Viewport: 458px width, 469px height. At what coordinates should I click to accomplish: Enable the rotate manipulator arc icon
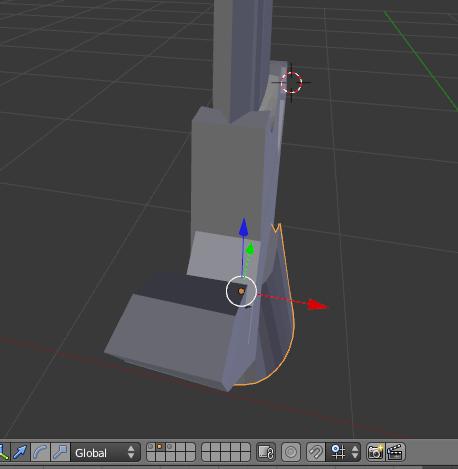(x=40, y=452)
